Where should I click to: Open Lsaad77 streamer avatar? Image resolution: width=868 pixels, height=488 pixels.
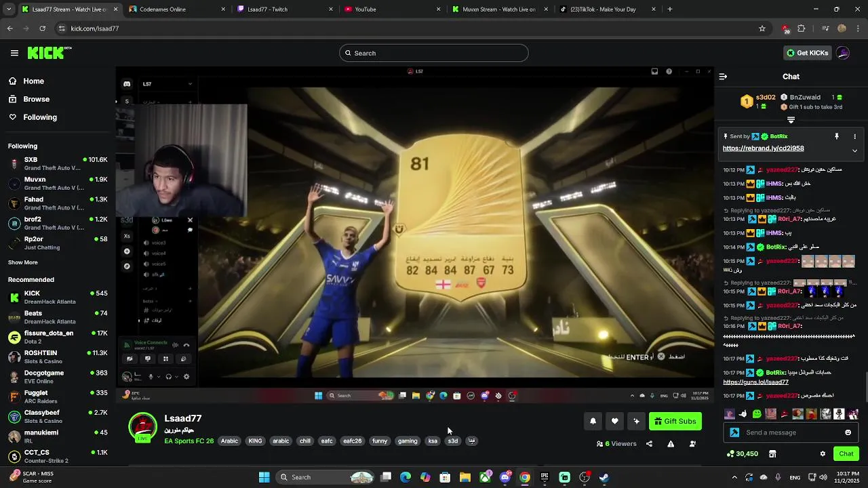tap(143, 427)
